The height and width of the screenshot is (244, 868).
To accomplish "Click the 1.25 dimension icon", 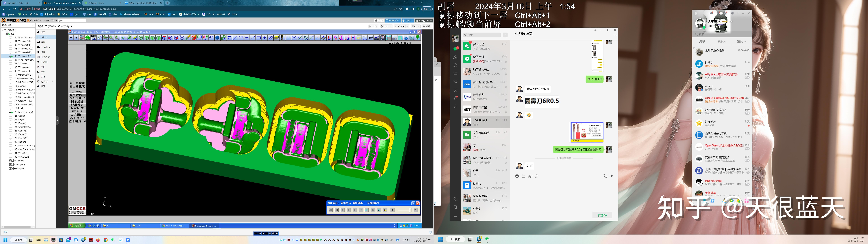I will pyautogui.click(x=371, y=38).
